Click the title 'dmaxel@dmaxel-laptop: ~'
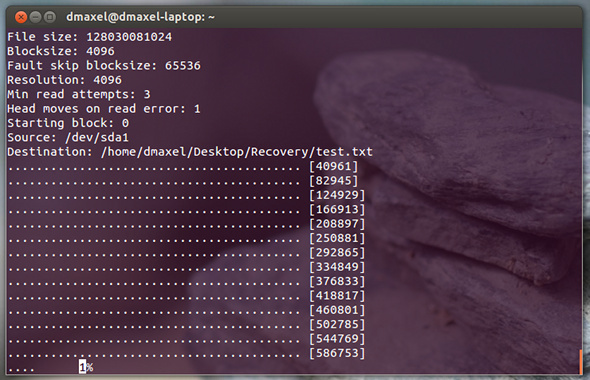 (x=140, y=17)
